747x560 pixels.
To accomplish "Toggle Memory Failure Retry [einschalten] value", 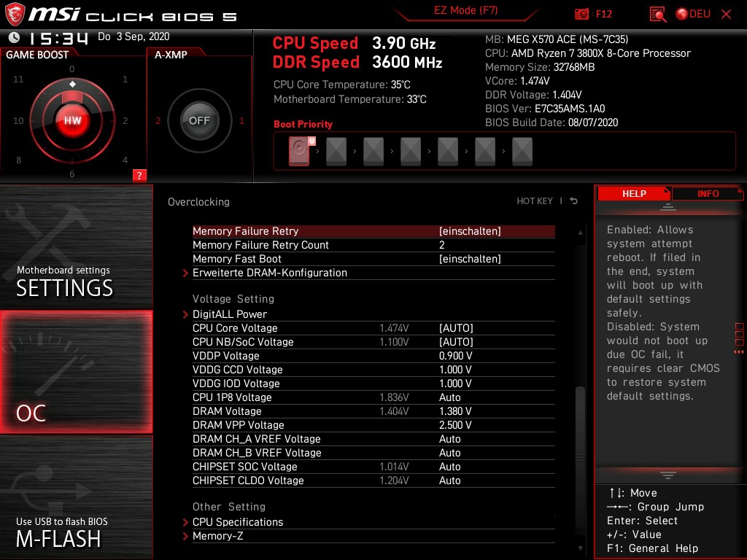I will (470, 231).
